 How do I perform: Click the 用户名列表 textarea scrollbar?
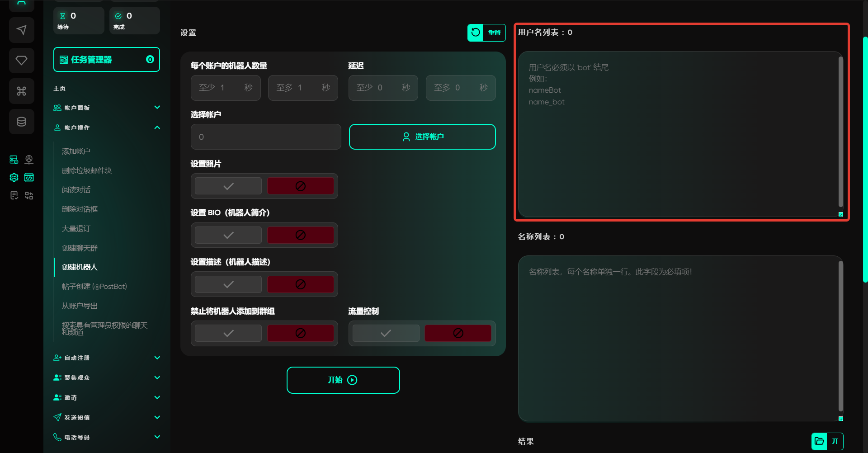[x=840, y=131]
